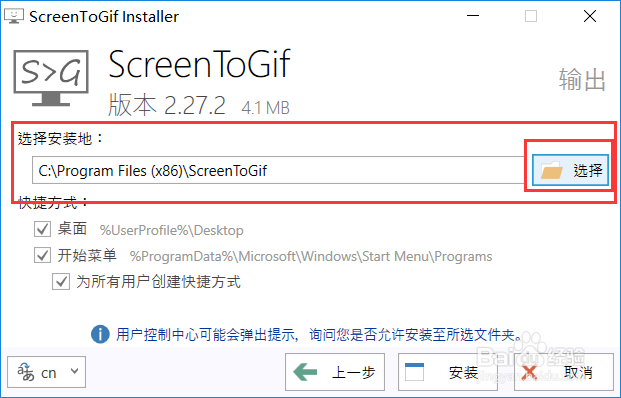Click the language dropdown arrow
Screen dimensions: 621x398
[x=74, y=371]
